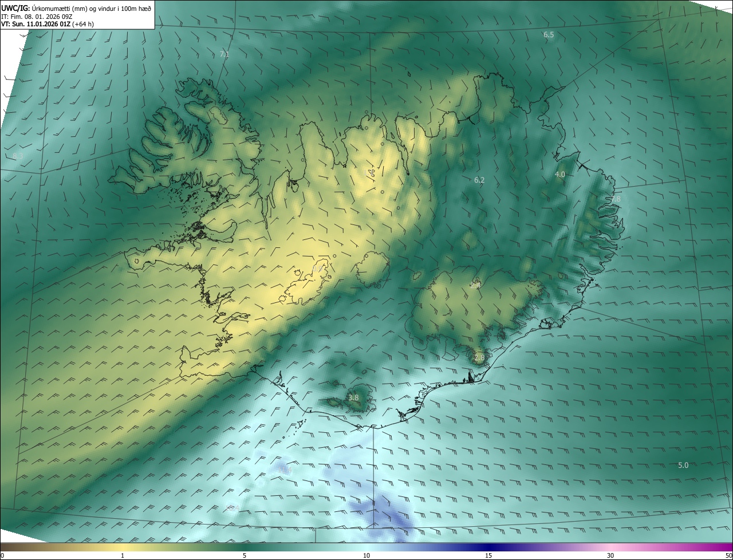The width and height of the screenshot is (733, 560).
Task: Click the 11.4 value label on the map
Action: (285, 470)
